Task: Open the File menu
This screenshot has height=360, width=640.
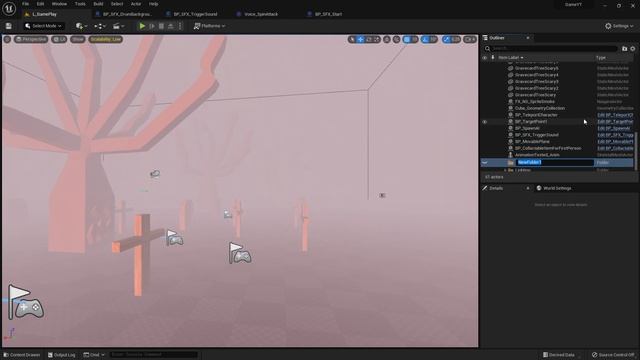Action: tap(25, 4)
